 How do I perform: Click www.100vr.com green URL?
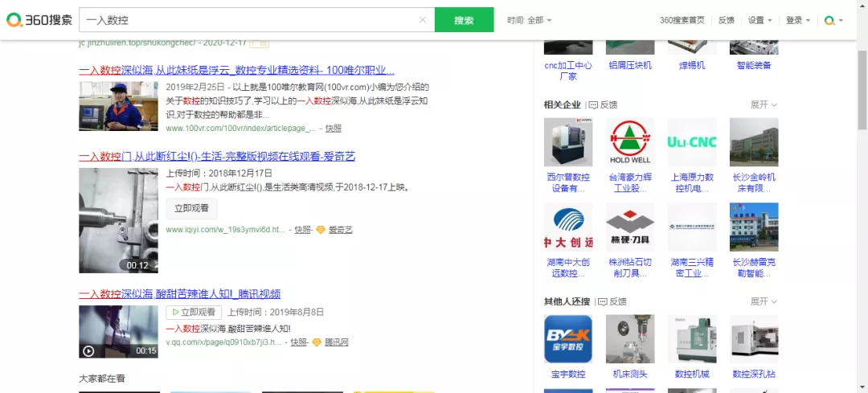(241, 129)
